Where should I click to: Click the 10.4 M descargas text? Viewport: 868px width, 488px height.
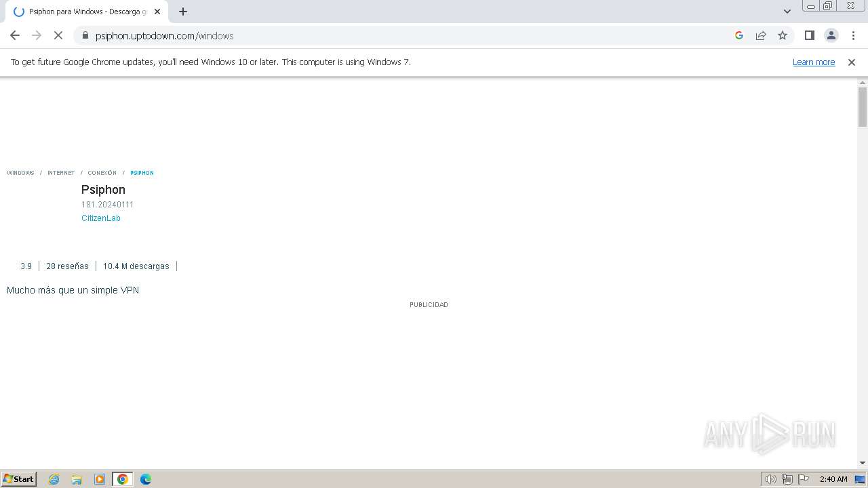click(136, 266)
